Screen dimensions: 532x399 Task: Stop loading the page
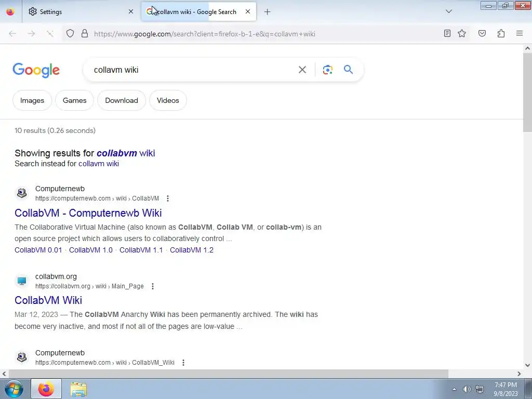(50, 34)
